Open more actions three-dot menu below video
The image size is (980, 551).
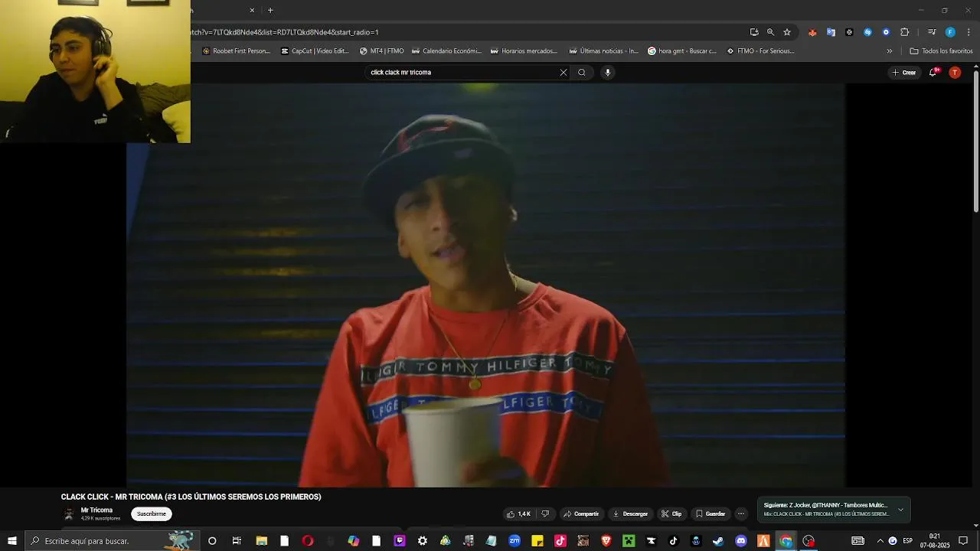click(x=740, y=514)
